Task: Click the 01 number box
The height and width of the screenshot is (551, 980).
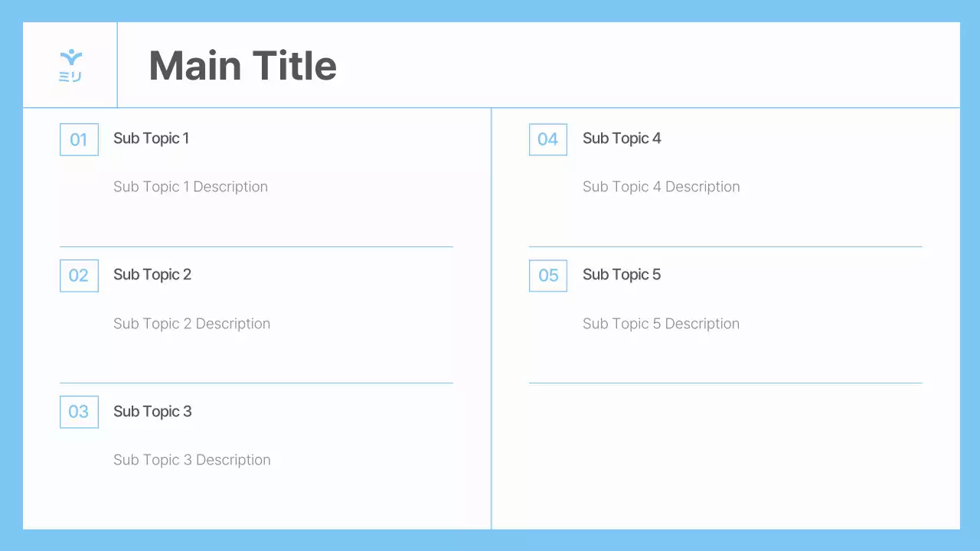Action: pyautogui.click(x=79, y=139)
